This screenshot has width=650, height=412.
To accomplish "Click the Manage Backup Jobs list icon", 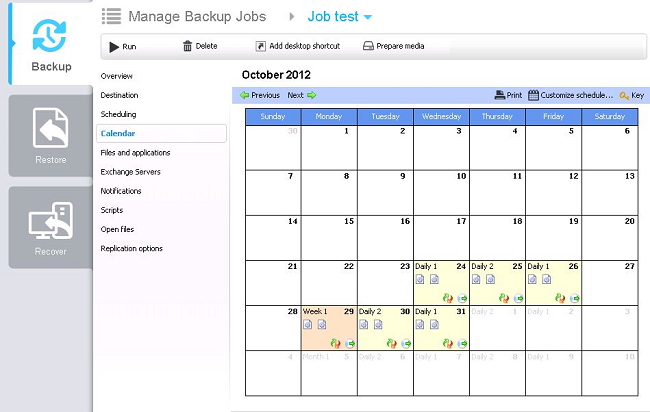I will [x=112, y=16].
